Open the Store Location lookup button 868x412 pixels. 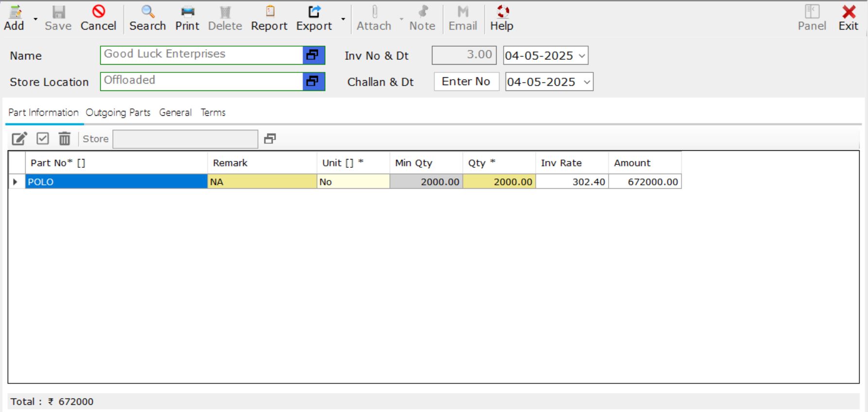point(313,81)
